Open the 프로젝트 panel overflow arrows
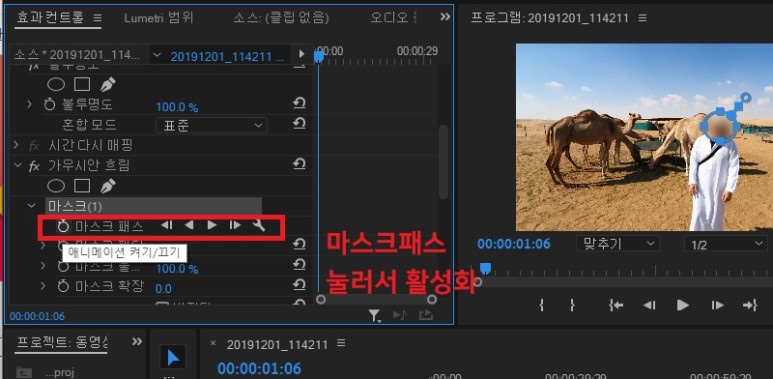The height and width of the screenshot is (379, 773). [x=137, y=342]
